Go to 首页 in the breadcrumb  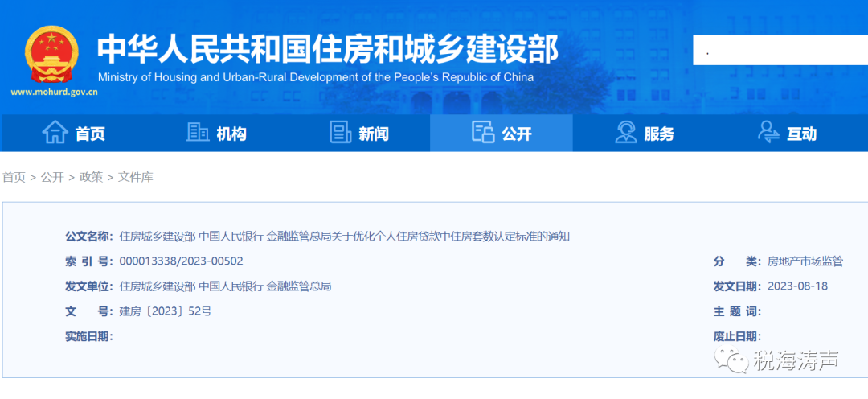tap(14, 177)
